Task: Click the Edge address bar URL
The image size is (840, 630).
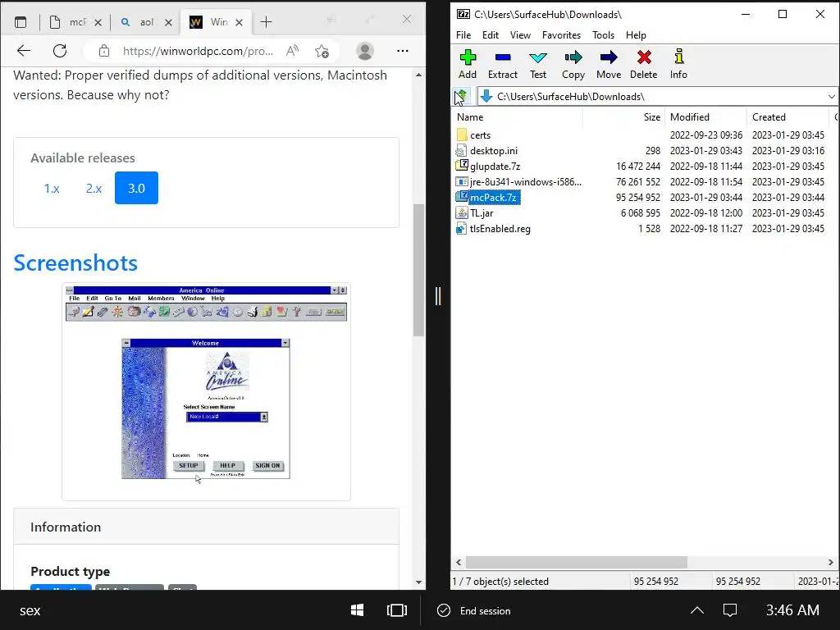Action: click(x=198, y=51)
